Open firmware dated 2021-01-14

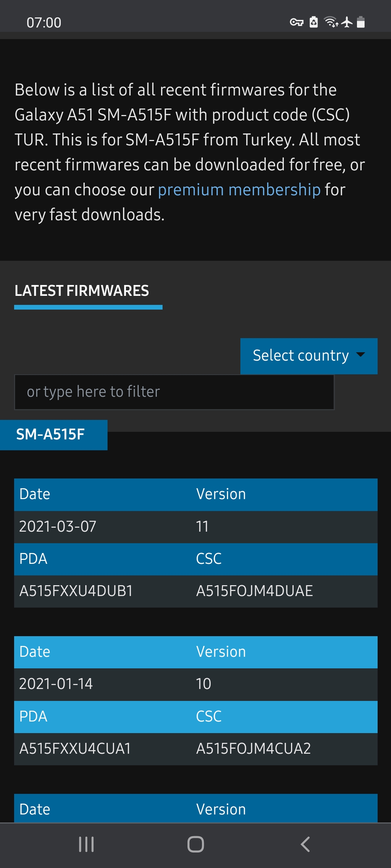tap(56, 684)
